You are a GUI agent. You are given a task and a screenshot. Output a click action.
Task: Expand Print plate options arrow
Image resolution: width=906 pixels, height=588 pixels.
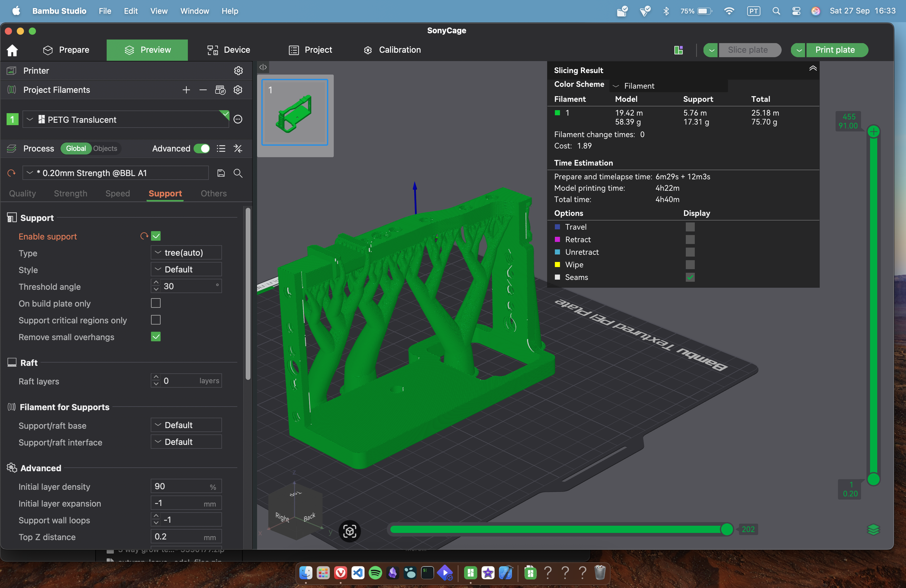tap(799, 50)
